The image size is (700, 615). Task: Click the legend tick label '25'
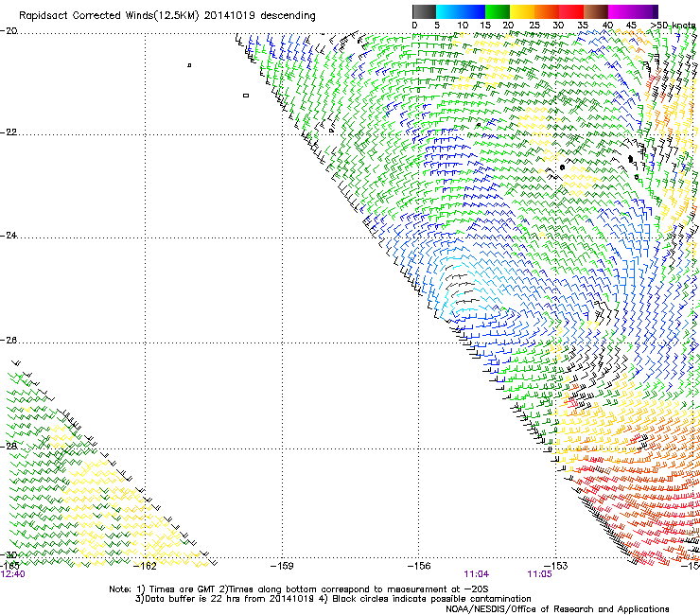534,26
